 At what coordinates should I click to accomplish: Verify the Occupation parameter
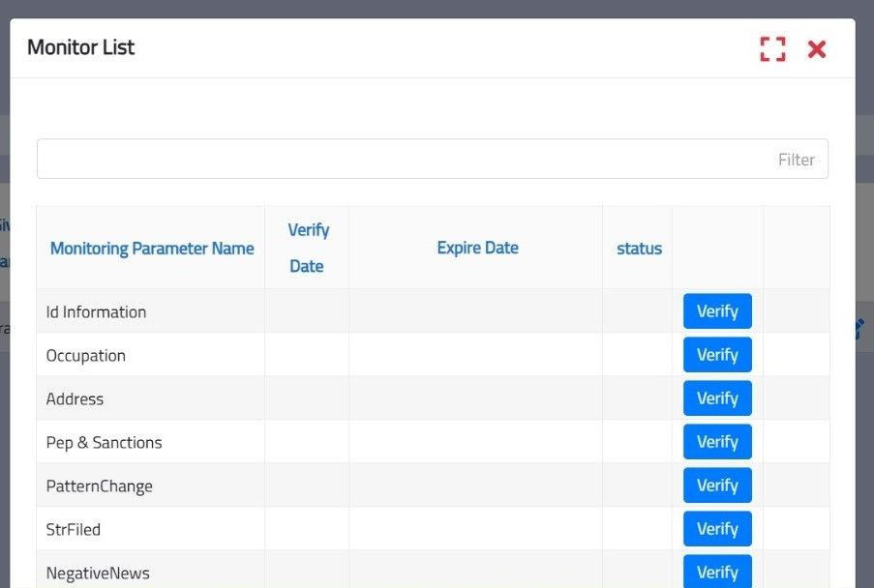click(x=717, y=355)
